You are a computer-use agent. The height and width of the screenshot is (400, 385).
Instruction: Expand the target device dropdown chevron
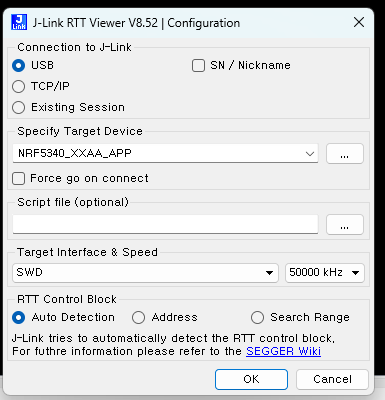310,154
